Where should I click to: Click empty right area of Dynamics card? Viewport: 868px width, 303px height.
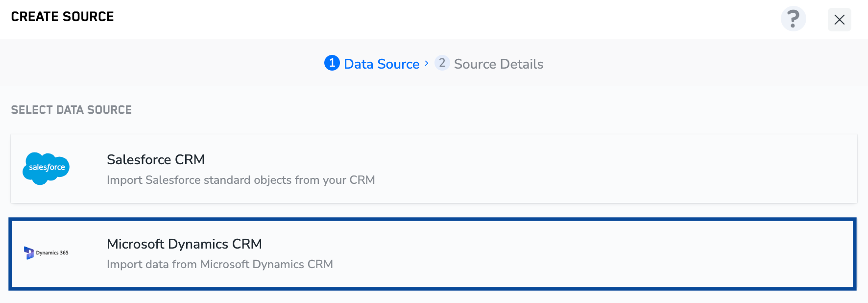point(686,254)
